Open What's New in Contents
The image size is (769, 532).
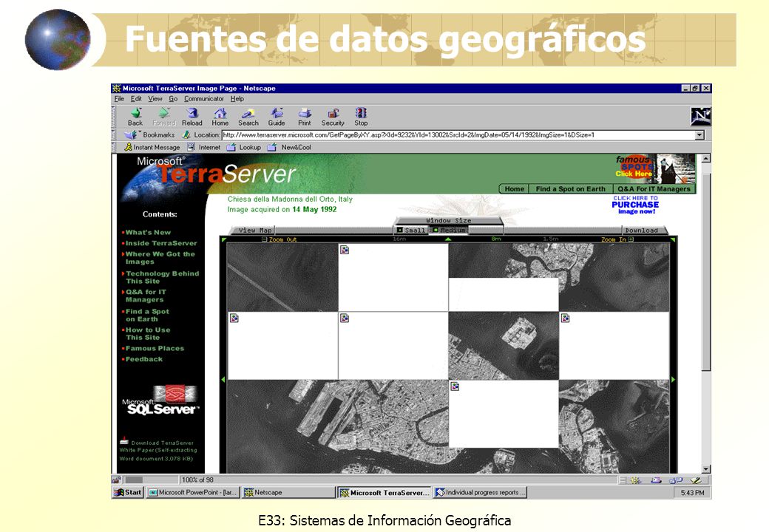[148, 232]
